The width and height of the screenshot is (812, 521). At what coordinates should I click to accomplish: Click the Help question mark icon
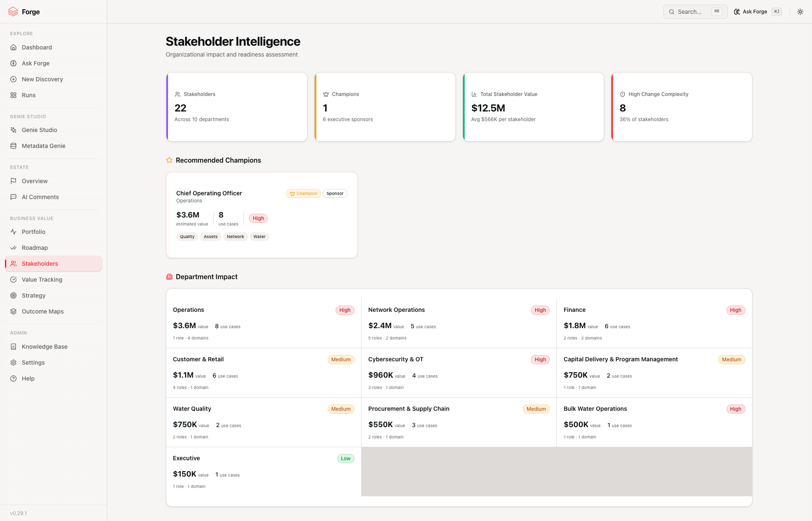point(13,378)
